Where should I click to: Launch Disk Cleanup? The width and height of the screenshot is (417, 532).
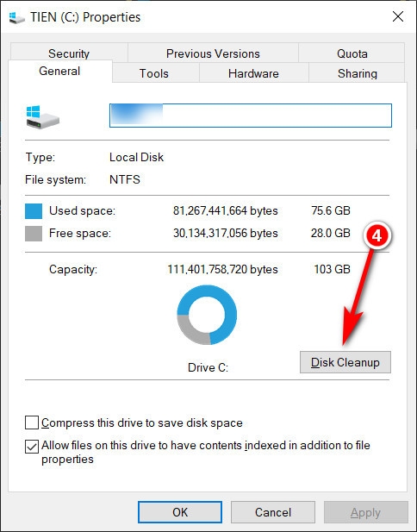[x=345, y=362]
